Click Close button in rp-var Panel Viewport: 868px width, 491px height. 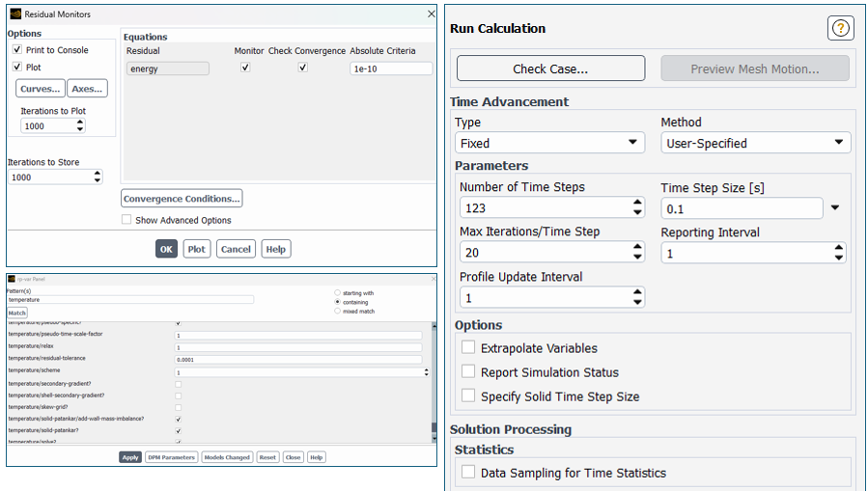[293, 457]
